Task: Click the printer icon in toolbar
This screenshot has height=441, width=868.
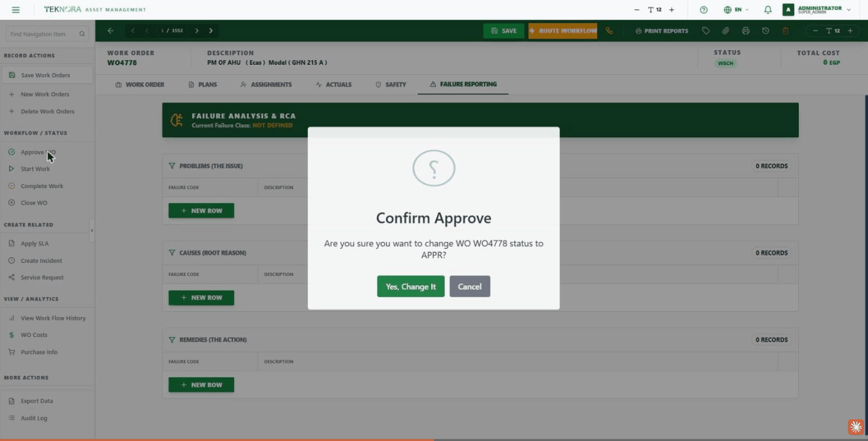Action: coord(746,31)
